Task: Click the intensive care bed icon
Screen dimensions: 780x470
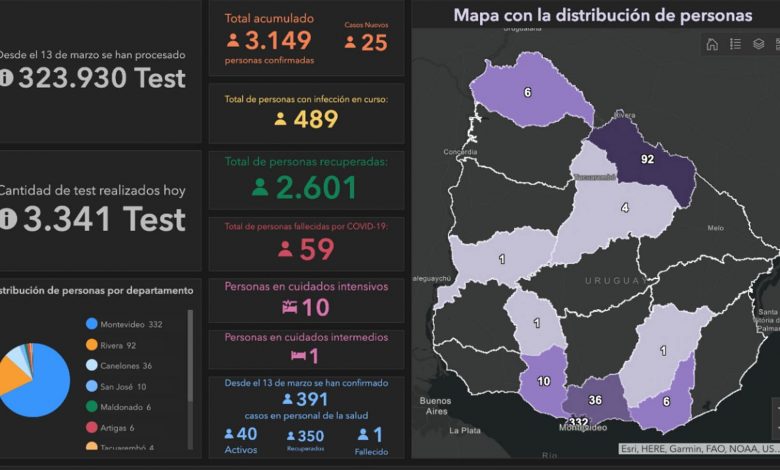Action: [x=289, y=308]
